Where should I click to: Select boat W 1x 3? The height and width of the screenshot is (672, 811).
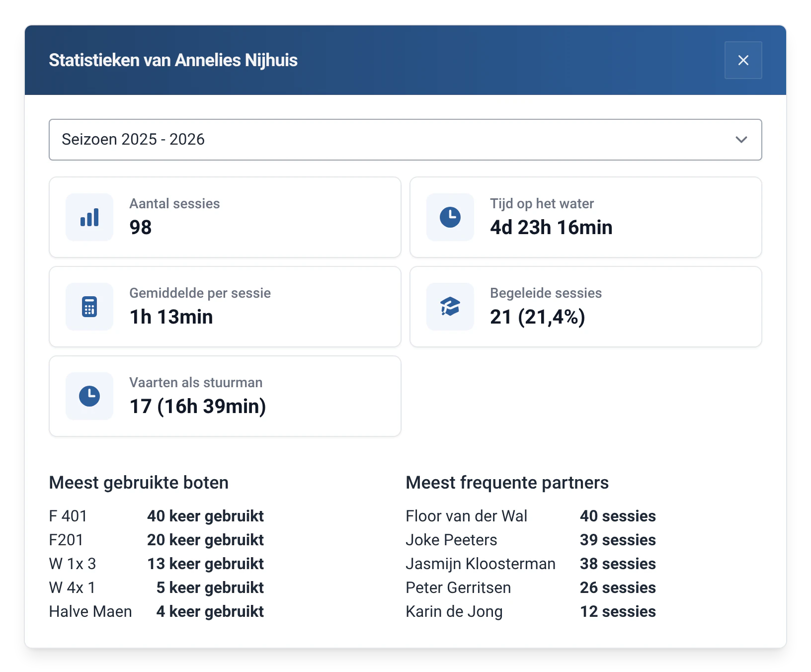coord(73,564)
